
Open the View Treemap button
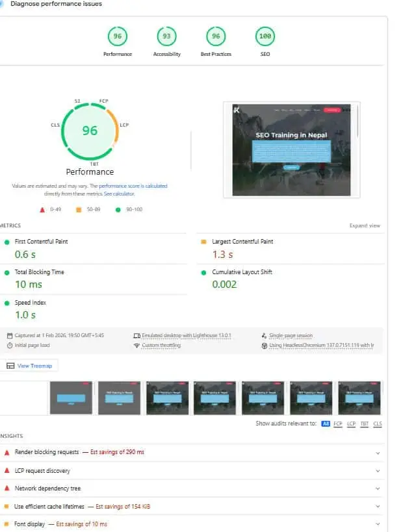click(x=29, y=366)
